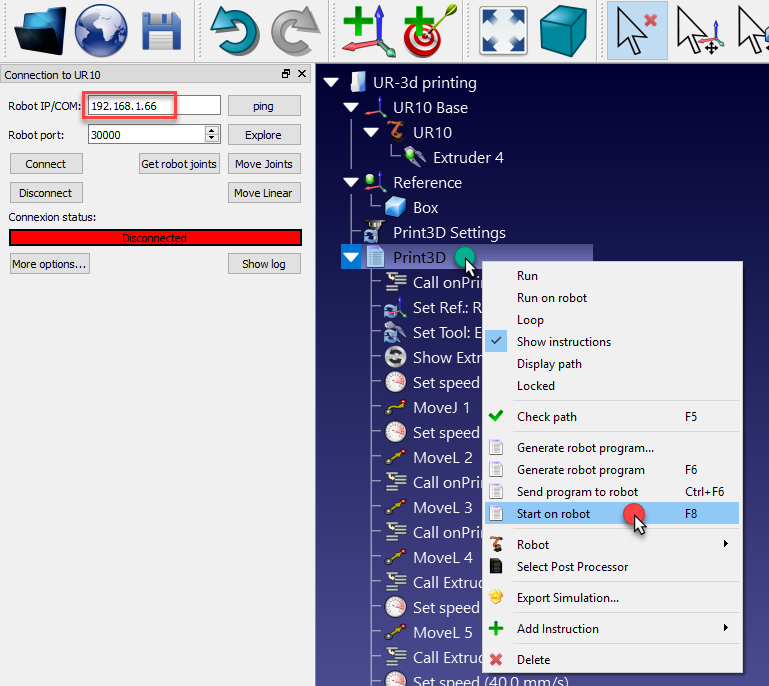Click the Fit all view icon
Screen dimensions: 769x686
pyautogui.click(x=503, y=30)
